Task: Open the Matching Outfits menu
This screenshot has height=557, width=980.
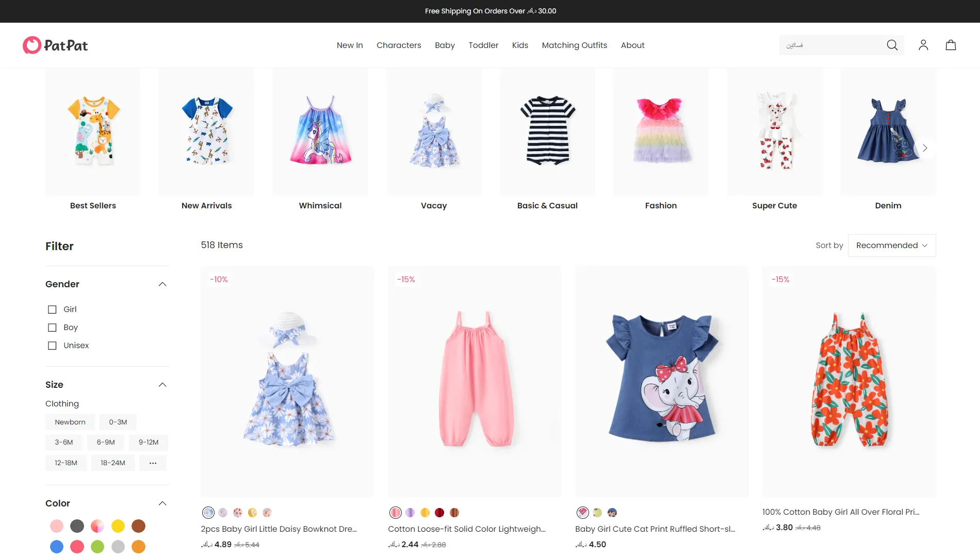Action: click(x=574, y=45)
